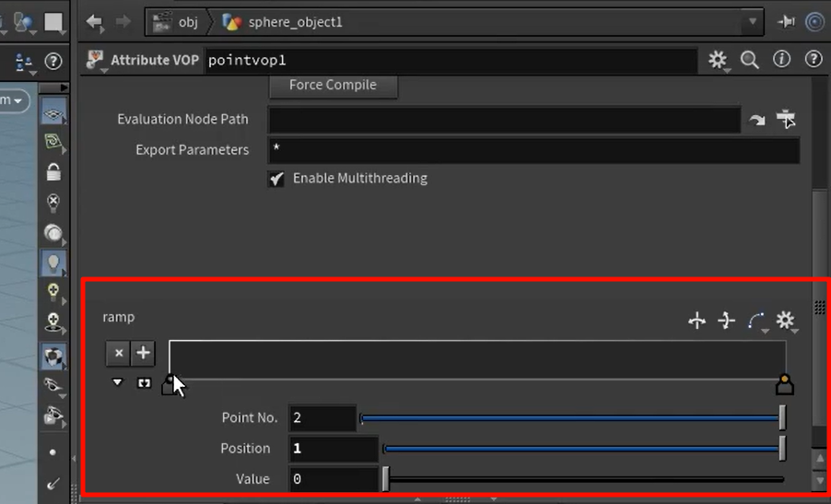Show node info with the info icon
Viewport: 831px width, 504px height.
(x=782, y=59)
